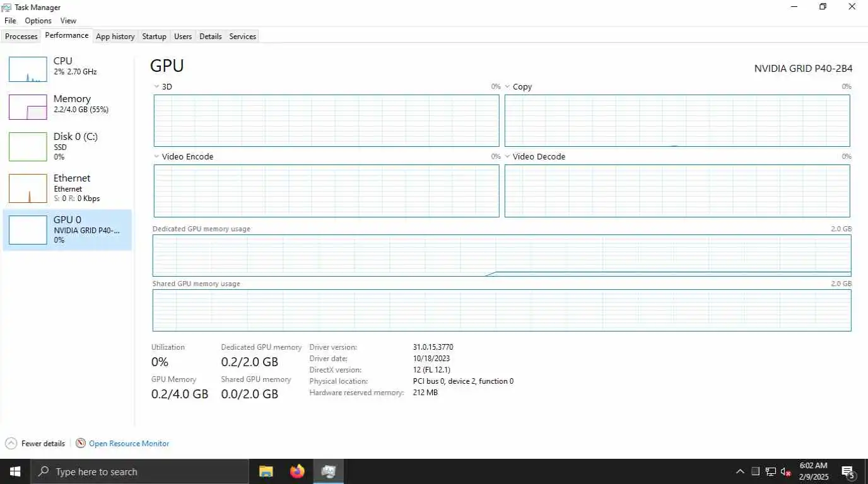
Task: Open the Copy engine graph dropdown
Action: tap(508, 86)
